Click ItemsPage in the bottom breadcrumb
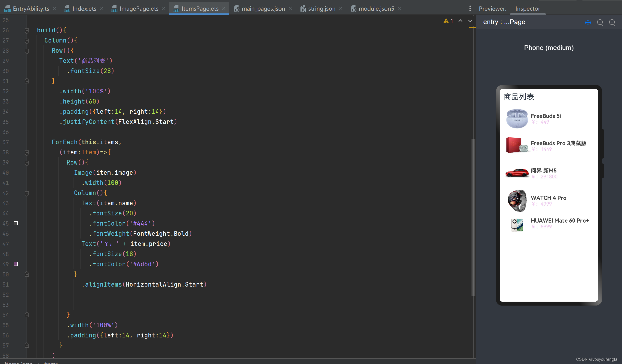Viewport: 622px width, 364px height. click(x=18, y=362)
